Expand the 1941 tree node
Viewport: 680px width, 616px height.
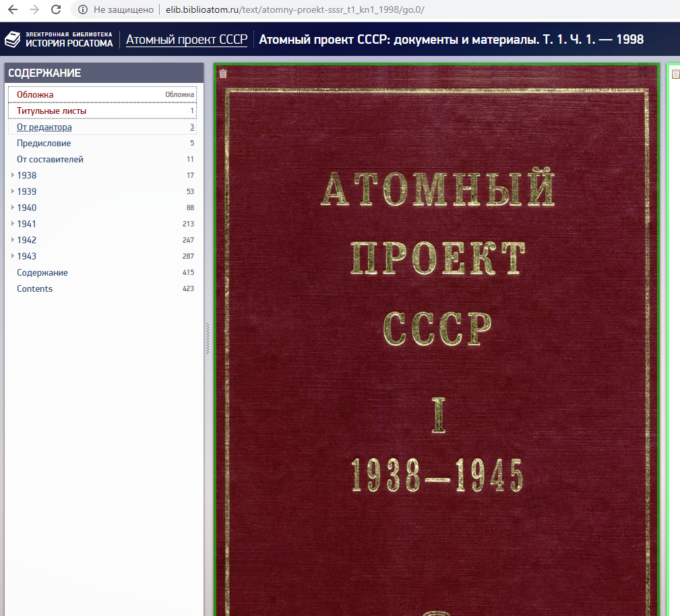click(13, 223)
